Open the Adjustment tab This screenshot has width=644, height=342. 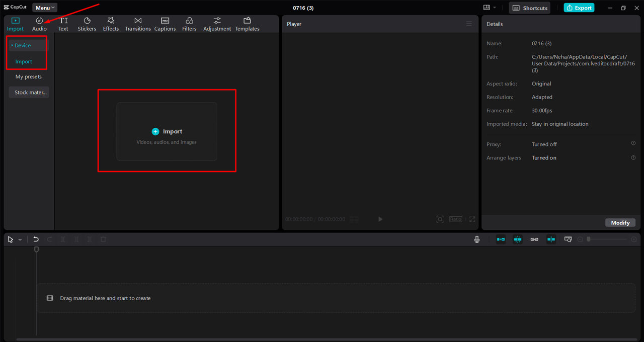coord(217,24)
